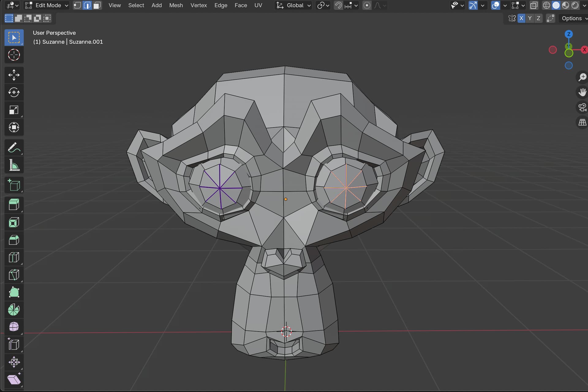Toggle viewport gizmos display
Image resolution: width=588 pixels, height=392 pixels.
(473, 5)
